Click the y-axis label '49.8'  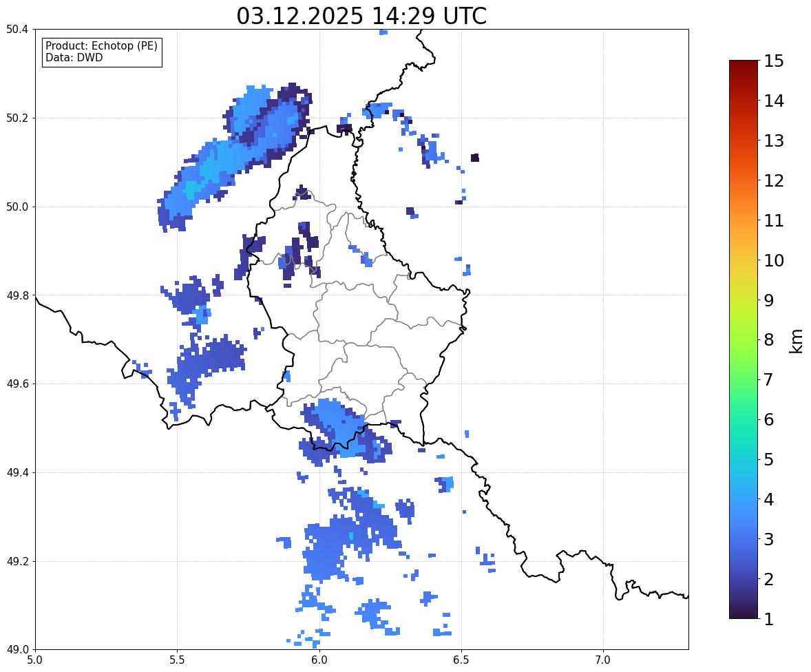(x=17, y=295)
